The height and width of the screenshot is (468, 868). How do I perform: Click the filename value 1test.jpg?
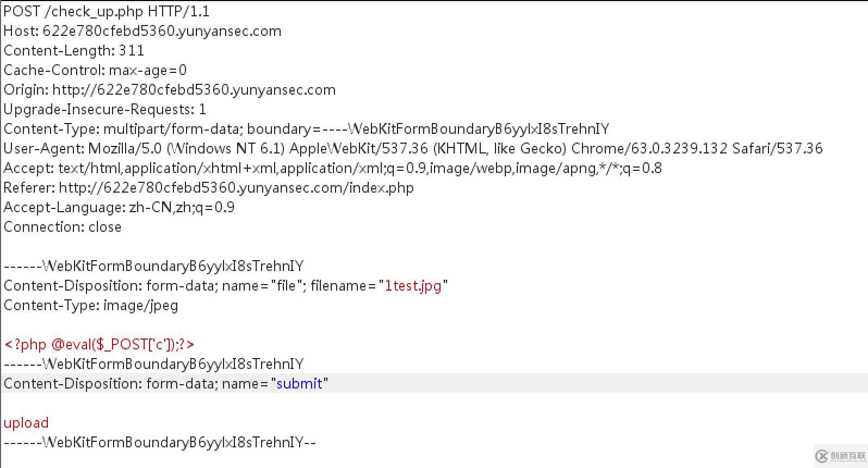tap(413, 286)
